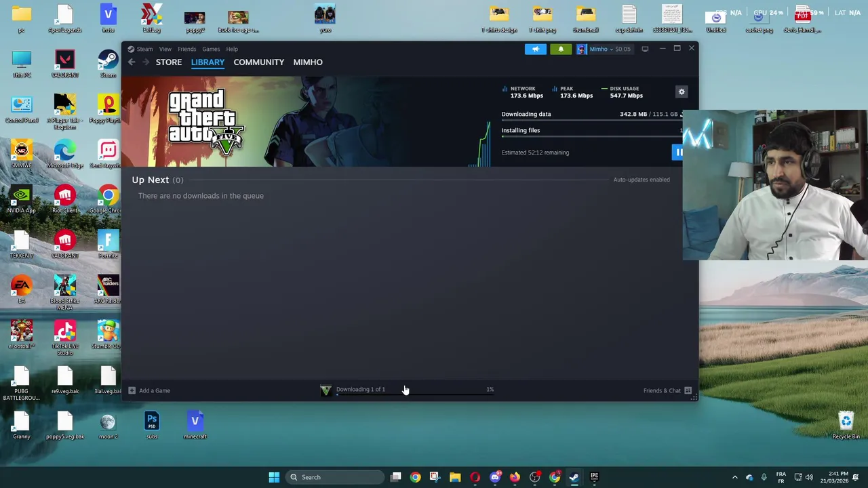Open the Friends menu
The image size is (868, 488).
[186, 49]
